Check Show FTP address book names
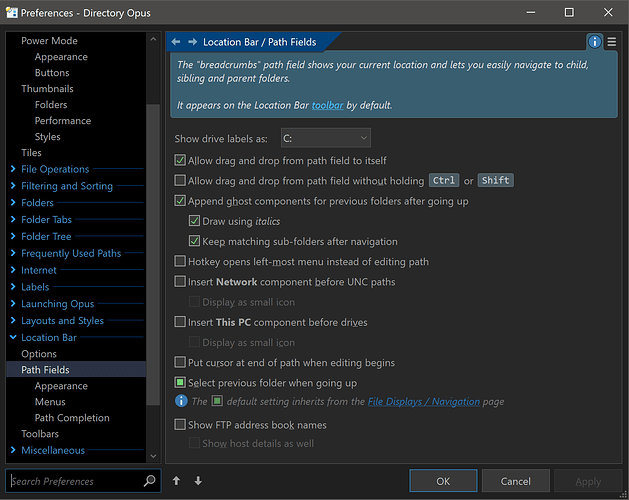This screenshot has height=500, width=629. [x=180, y=424]
